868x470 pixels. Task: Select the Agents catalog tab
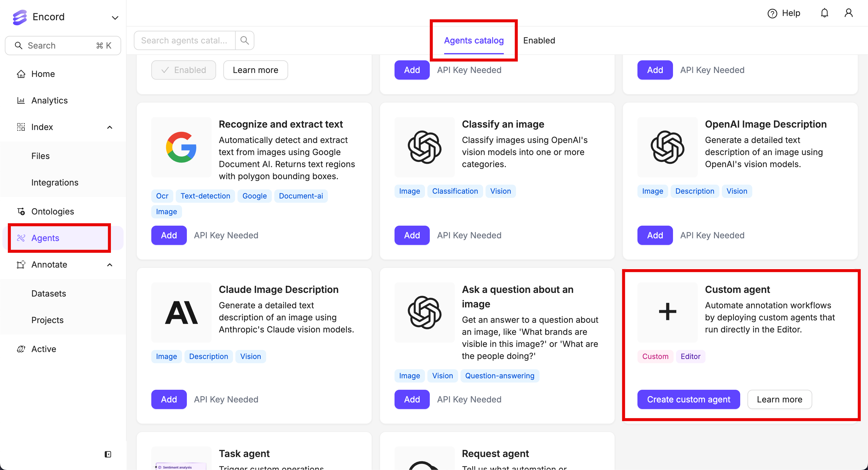[x=473, y=40]
